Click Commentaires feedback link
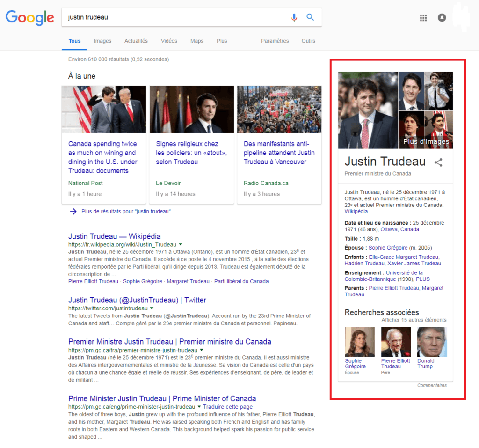Screen dimensions: 479x448 (432, 385)
